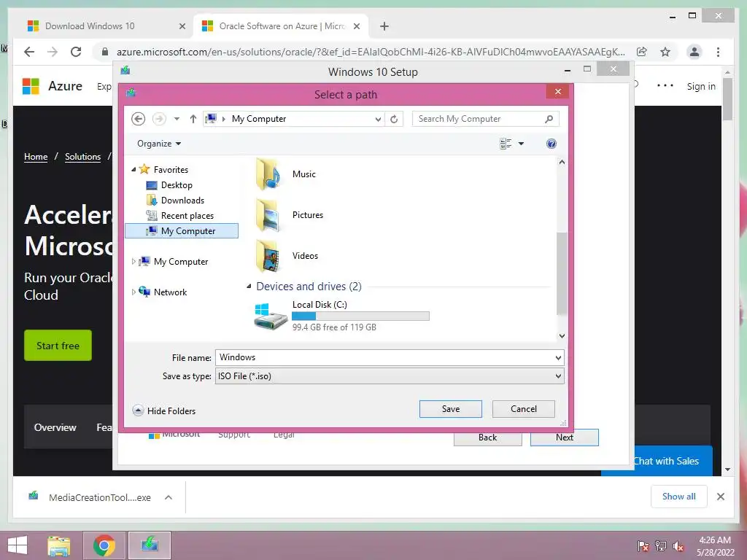This screenshot has width=747, height=560.
Task: Click Sign in on Azure page
Action: coord(701,86)
